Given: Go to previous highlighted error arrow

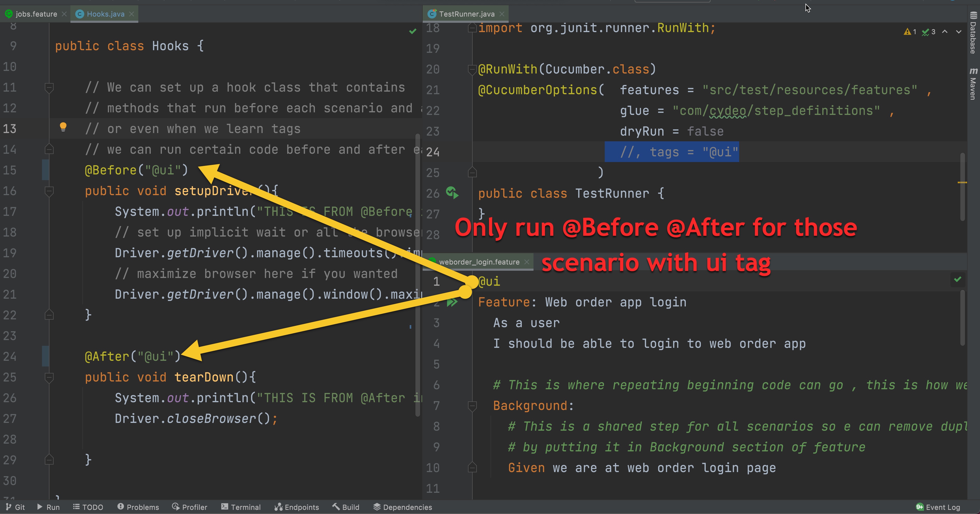Looking at the screenshot, I should click(945, 32).
